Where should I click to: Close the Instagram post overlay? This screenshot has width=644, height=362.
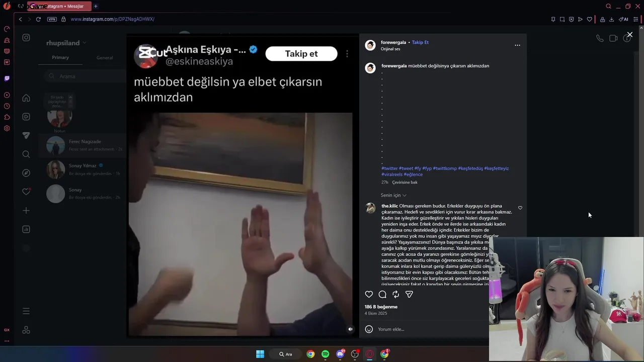[629, 35]
